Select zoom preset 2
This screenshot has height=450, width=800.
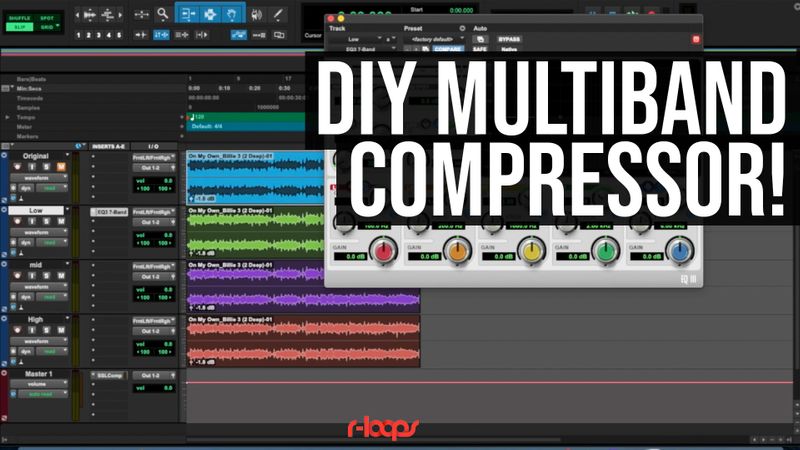pos(88,35)
